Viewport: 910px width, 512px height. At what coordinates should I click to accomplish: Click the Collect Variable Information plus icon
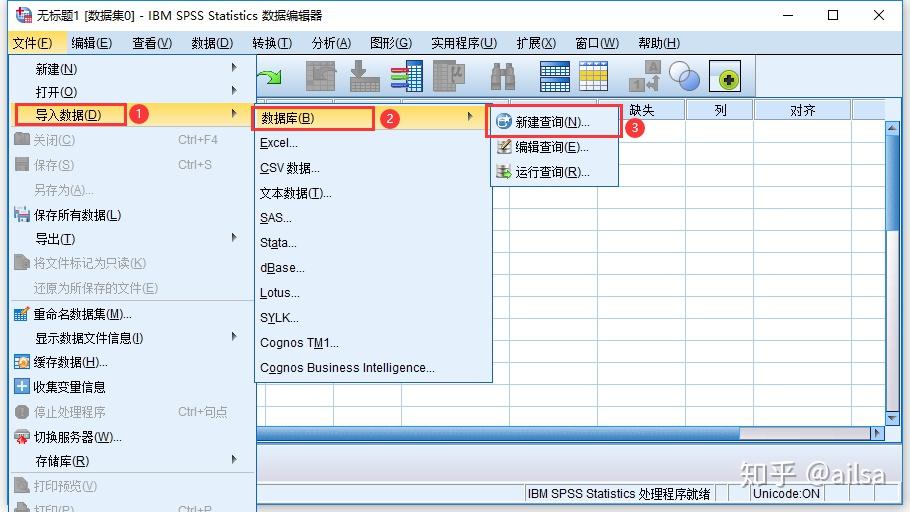(x=21, y=386)
